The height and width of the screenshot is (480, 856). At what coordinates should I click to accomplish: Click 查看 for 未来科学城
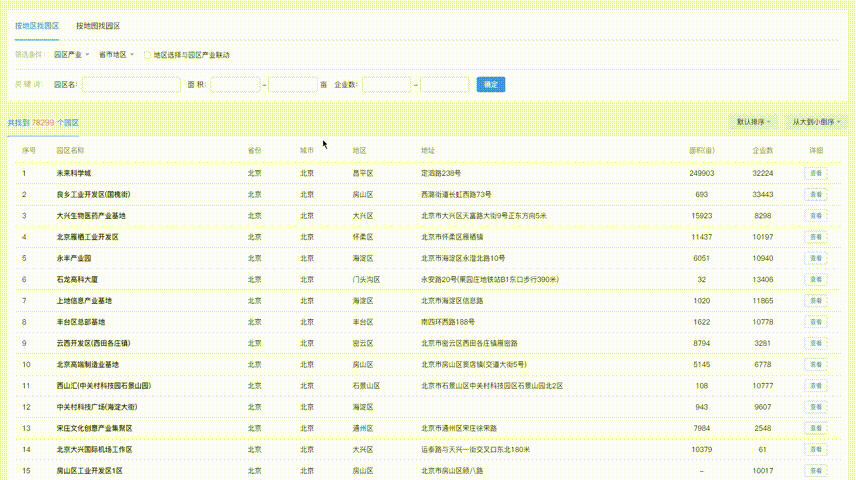pyautogui.click(x=816, y=173)
